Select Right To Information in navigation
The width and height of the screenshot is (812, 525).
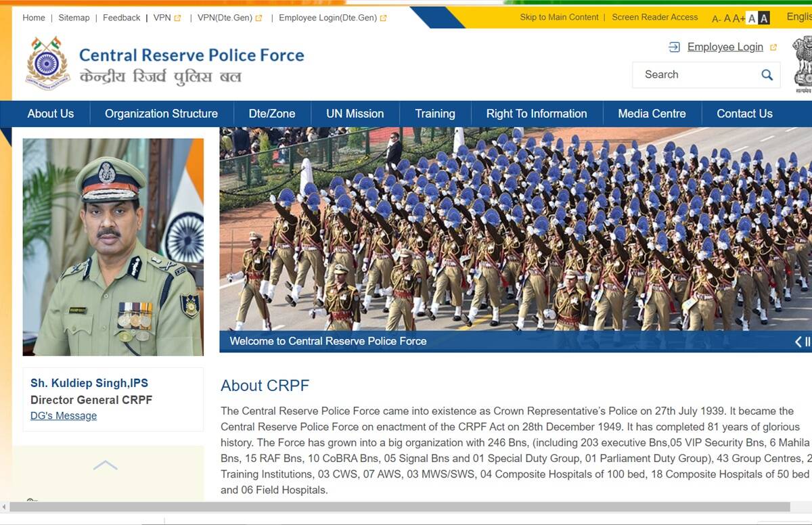(536, 114)
